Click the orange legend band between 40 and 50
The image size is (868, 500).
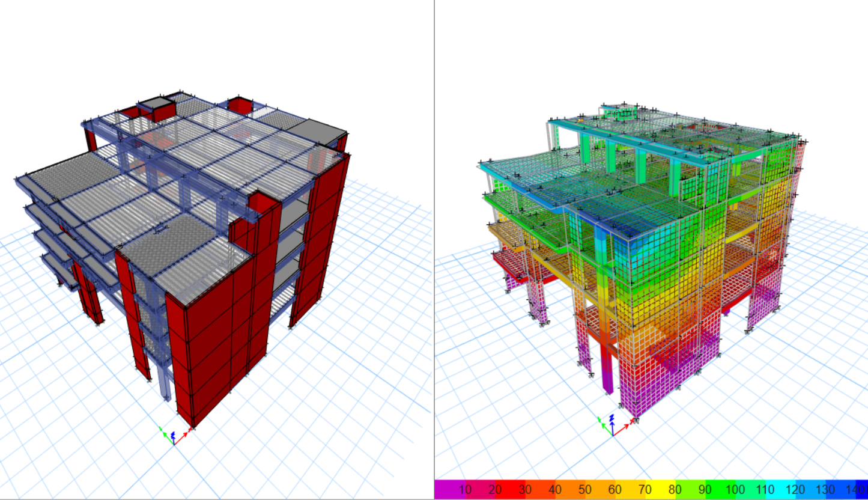570,490
